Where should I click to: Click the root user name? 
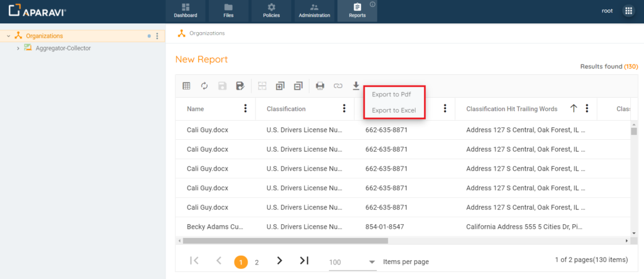[x=608, y=11]
